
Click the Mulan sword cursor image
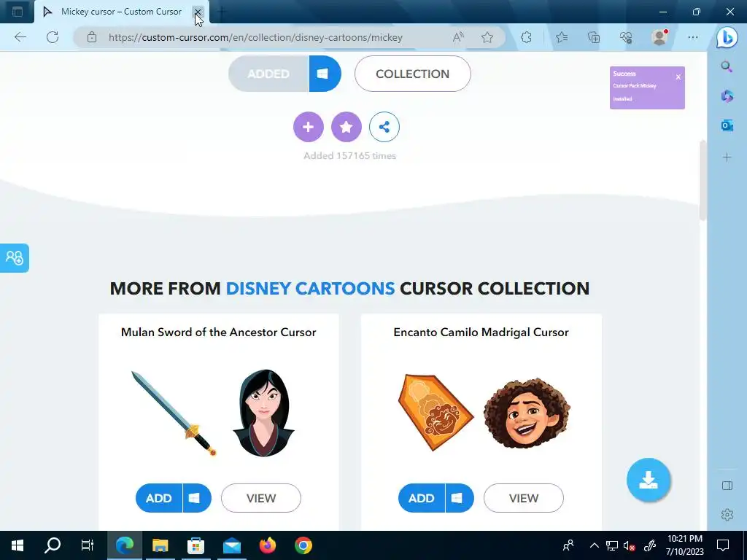(x=174, y=413)
